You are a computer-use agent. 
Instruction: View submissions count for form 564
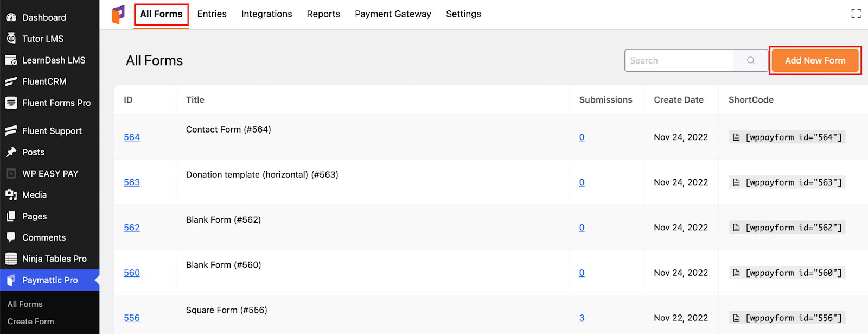coord(582,137)
